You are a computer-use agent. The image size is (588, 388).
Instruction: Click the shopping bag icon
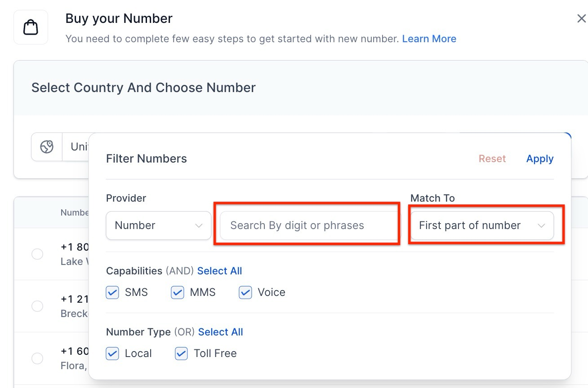[x=31, y=27]
